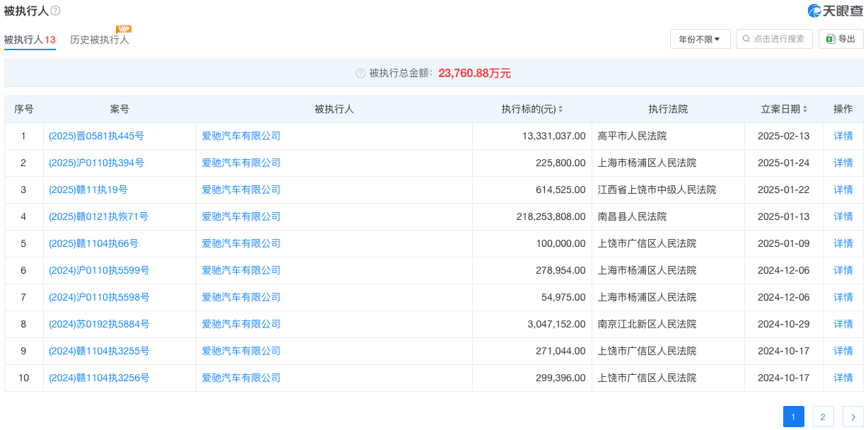The height and width of the screenshot is (430, 868).
Task: Open 详情 for case 赣1104执3255号
Action: [843, 351]
